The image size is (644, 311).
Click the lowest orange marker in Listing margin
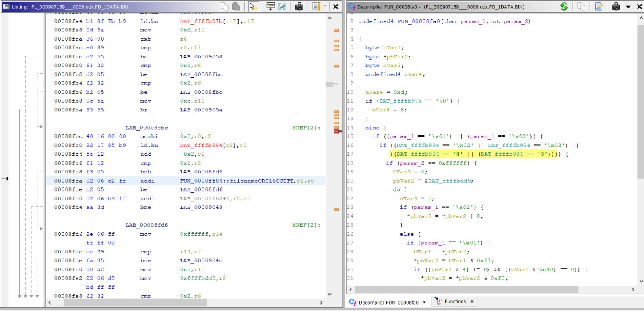click(x=336, y=210)
